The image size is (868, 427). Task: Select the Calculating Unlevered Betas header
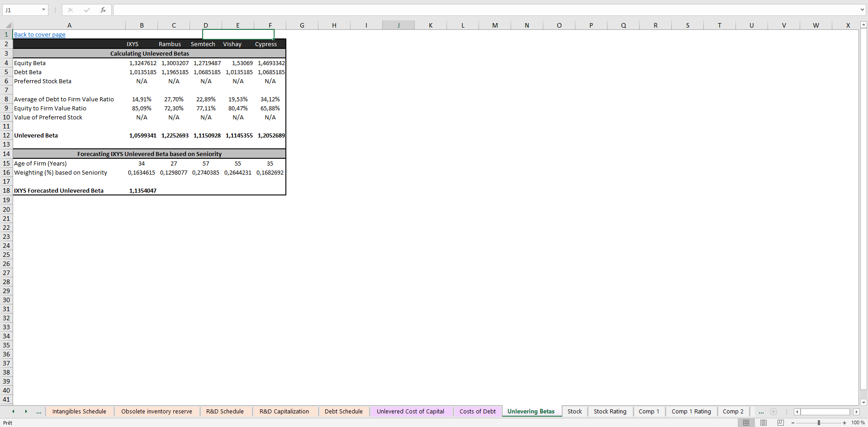tap(149, 53)
